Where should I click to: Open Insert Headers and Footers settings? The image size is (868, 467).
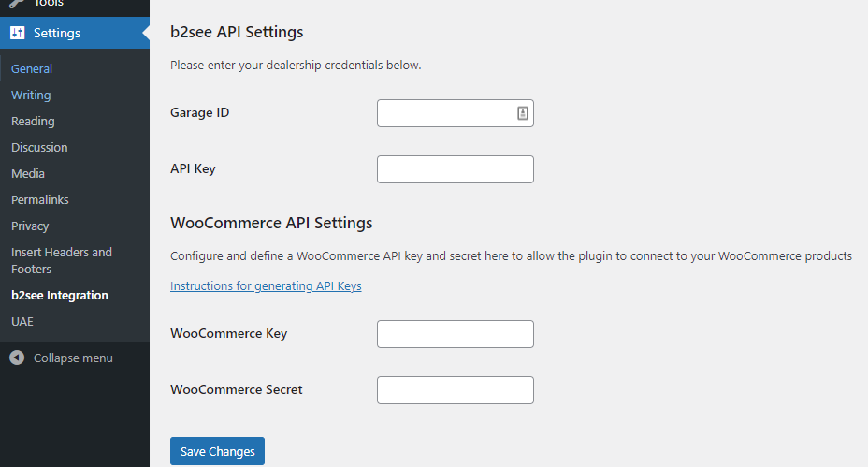(x=62, y=260)
